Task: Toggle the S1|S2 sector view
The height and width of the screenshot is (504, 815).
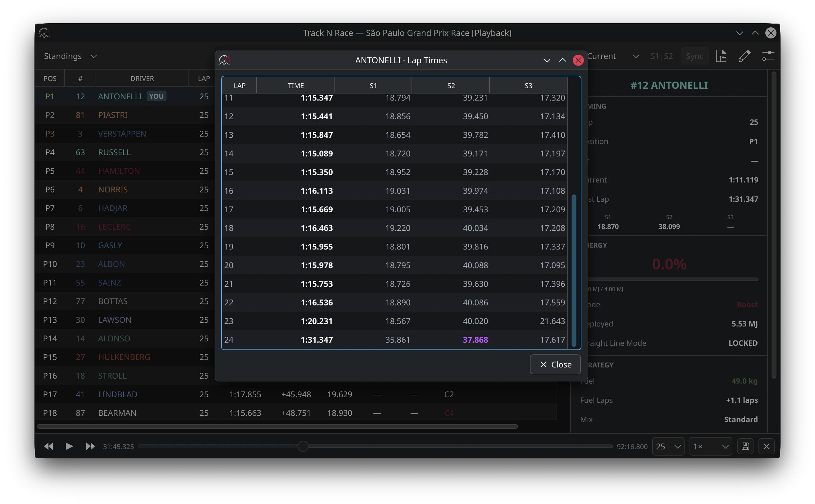Action: [x=662, y=56]
